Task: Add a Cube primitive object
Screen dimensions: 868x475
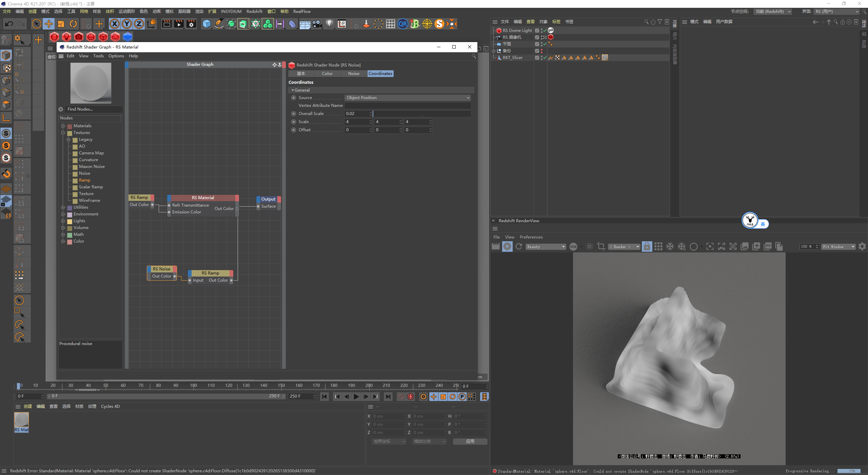Action: point(206,24)
